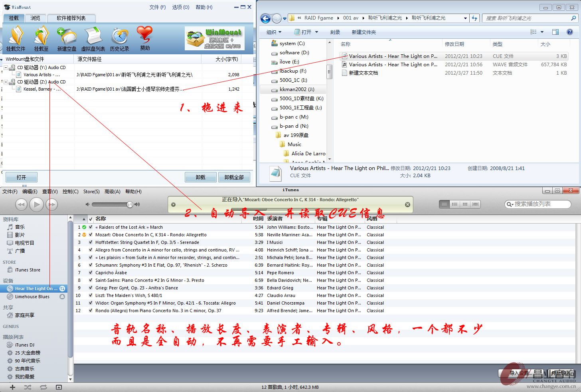This screenshot has height=392, width=581.
Task: Open iTunes Store(S) menu
Action: (x=91, y=192)
